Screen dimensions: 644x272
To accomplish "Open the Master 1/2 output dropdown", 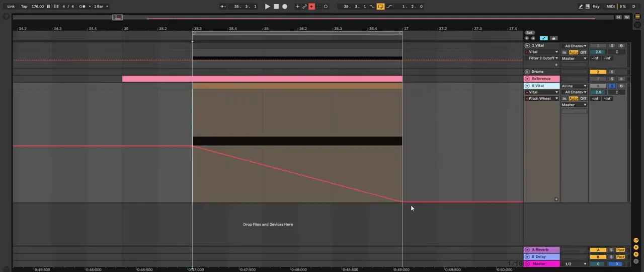I will coord(574,264).
